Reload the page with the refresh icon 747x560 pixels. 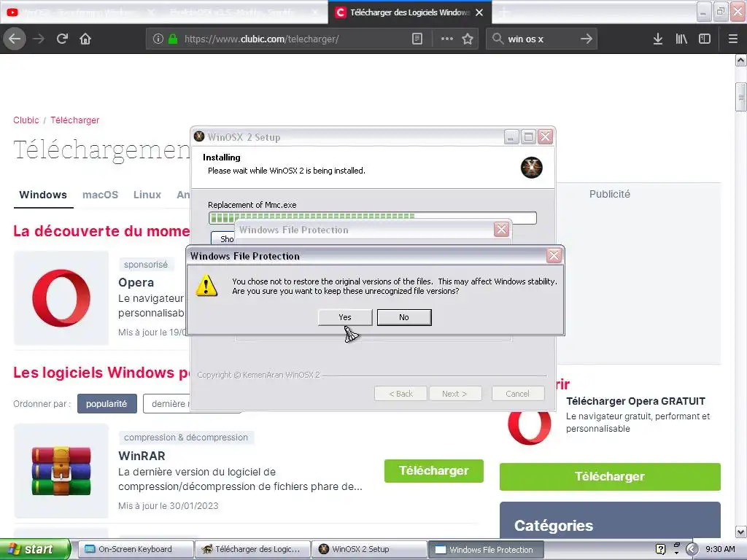pos(62,39)
